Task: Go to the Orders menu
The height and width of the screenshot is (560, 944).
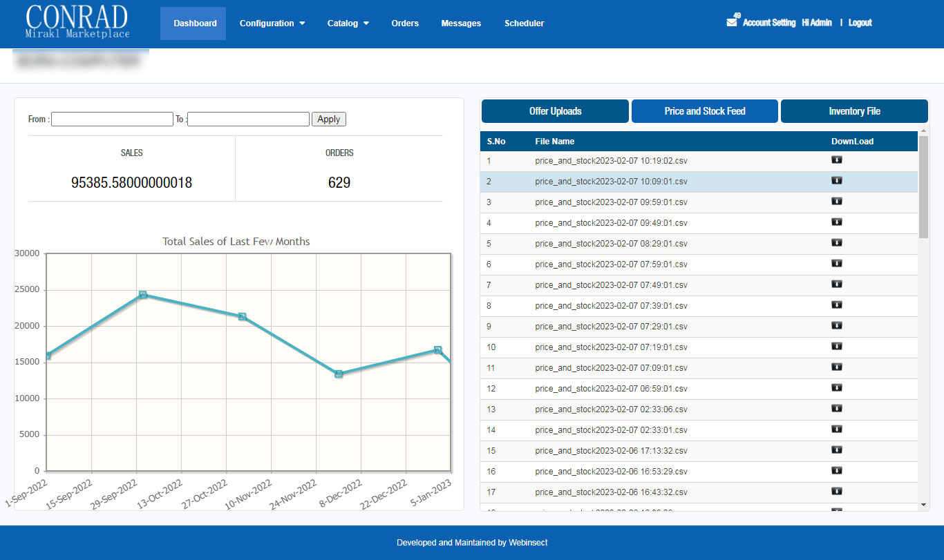Action: tap(405, 23)
